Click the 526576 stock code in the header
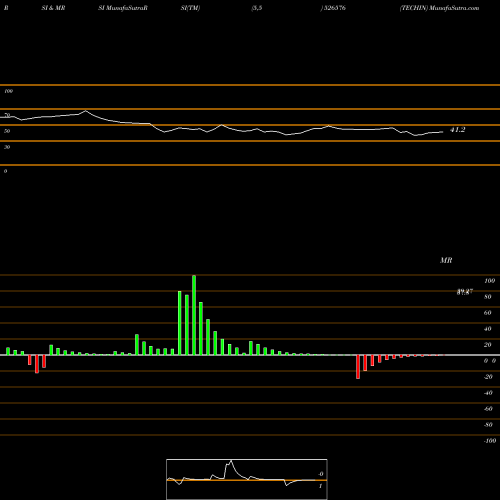 [335, 8]
